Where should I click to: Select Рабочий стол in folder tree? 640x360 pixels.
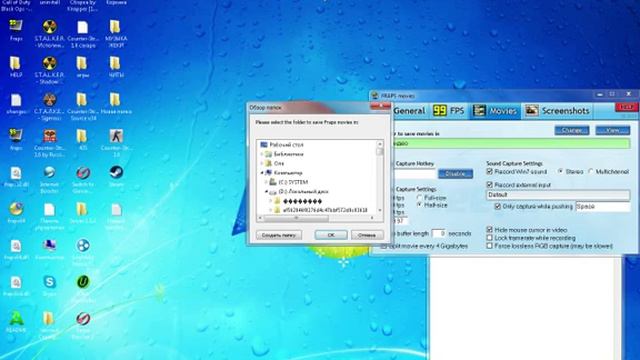pos(286,144)
